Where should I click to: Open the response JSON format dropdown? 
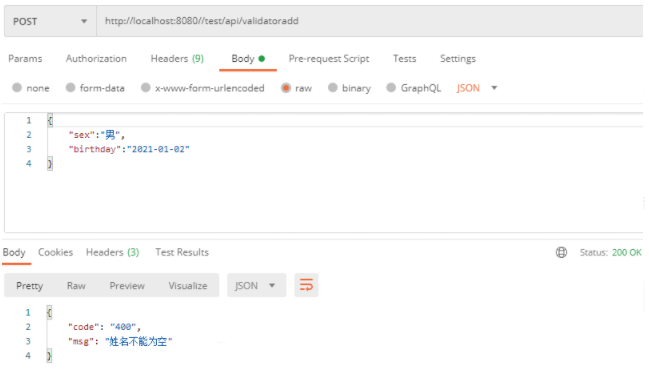256,285
